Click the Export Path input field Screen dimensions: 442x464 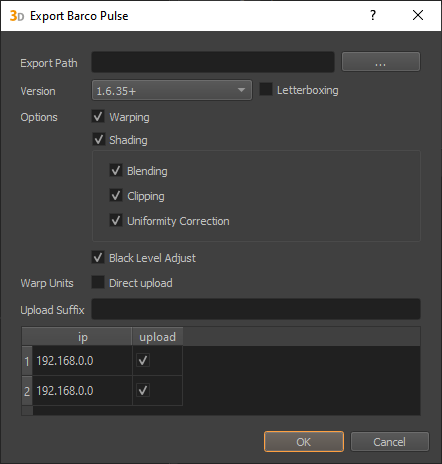pos(213,62)
